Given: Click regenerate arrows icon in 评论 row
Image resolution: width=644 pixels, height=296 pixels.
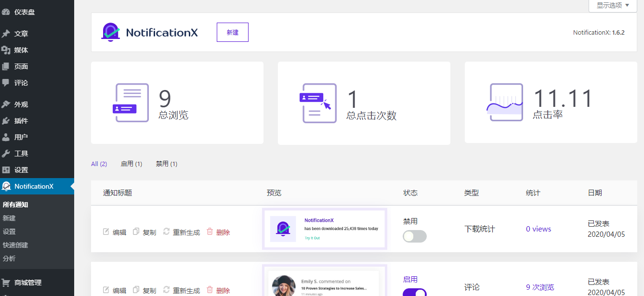Looking at the screenshot, I should (166, 290).
